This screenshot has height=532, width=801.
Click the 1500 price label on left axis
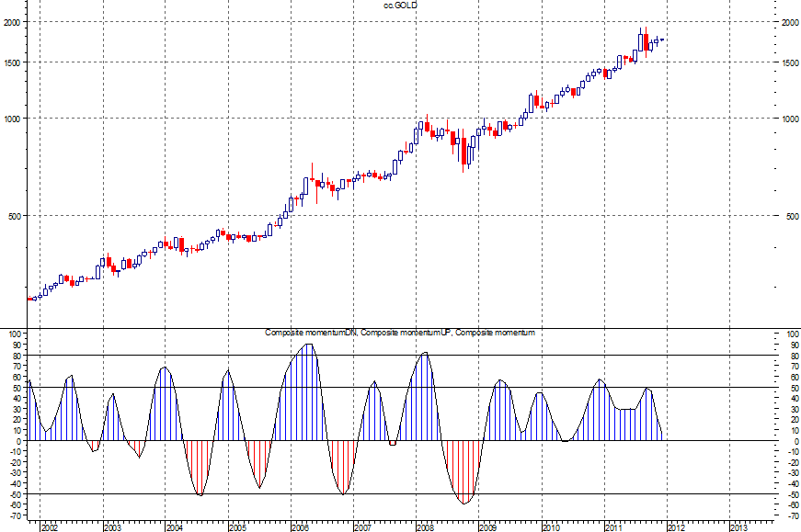(12, 62)
